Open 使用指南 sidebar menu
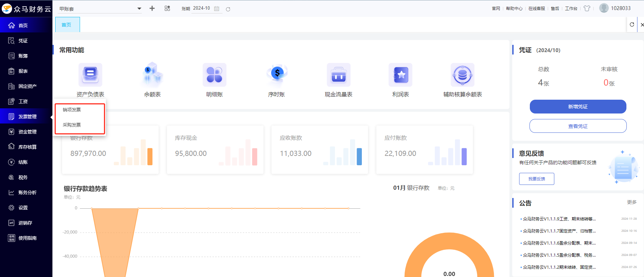Image resolution: width=644 pixels, height=277 pixels. click(x=26, y=238)
